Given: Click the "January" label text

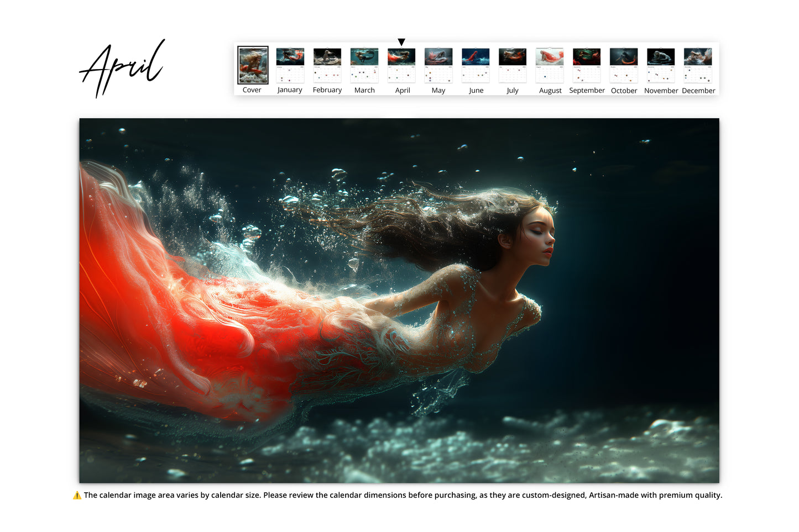Looking at the screenshot, I should 290,90.
